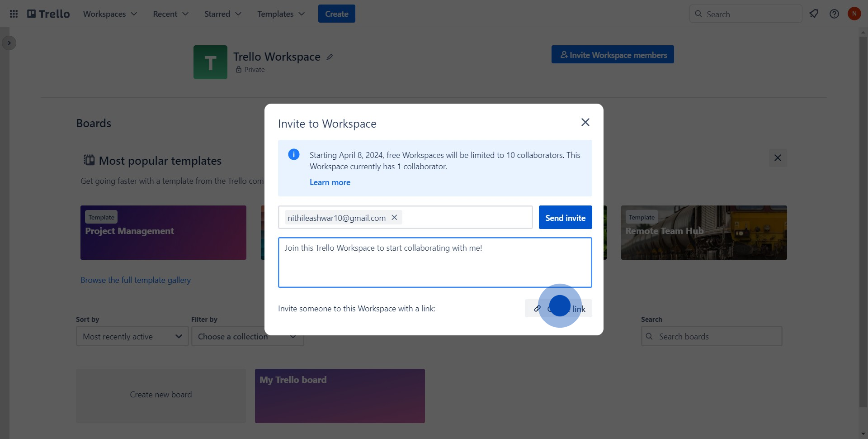868x439 pixels.
Task: Click the Private visibility label
Action: [x=250, y=70]
